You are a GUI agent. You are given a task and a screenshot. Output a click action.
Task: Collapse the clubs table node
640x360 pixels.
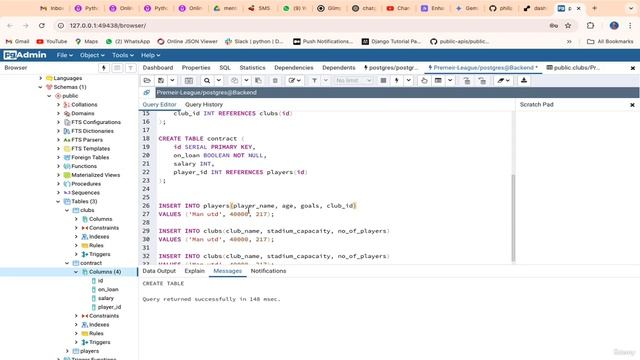click(67, 210)
